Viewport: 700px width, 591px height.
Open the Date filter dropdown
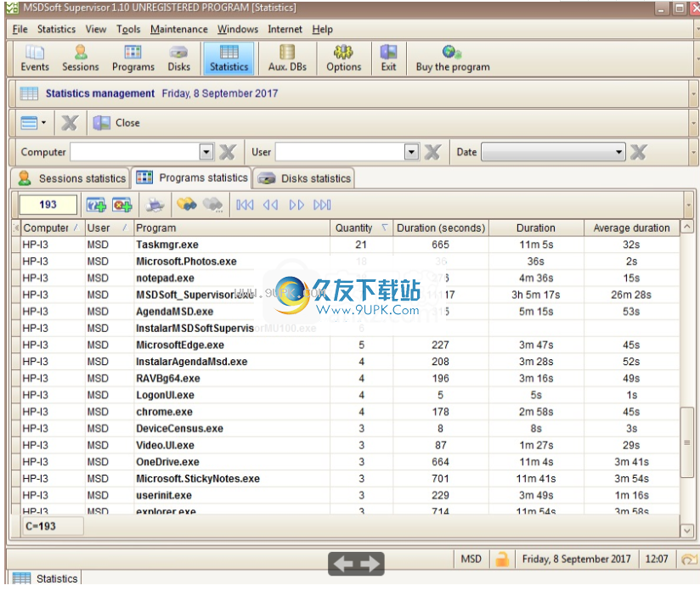618,152
